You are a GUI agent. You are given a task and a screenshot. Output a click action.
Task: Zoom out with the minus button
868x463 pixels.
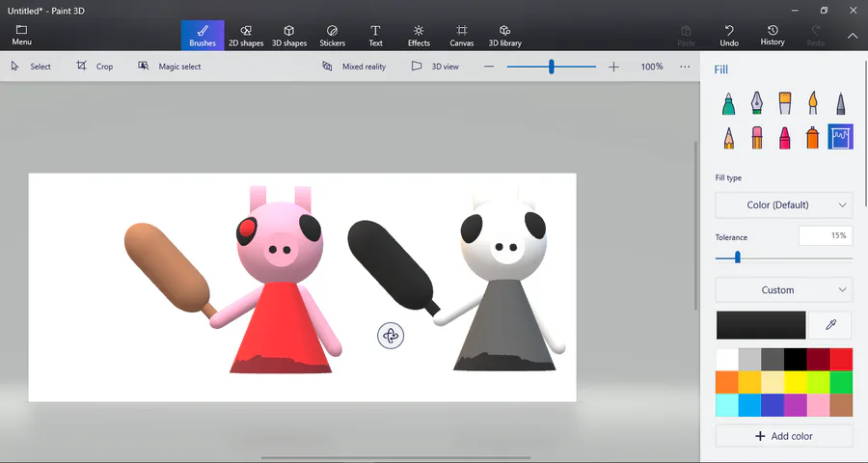click(x=489, y=67)
